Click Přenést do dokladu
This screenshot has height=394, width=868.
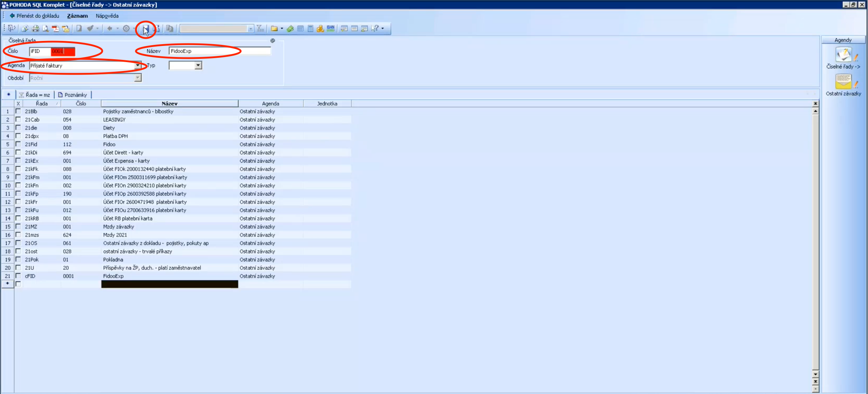(x=34, y=16)
